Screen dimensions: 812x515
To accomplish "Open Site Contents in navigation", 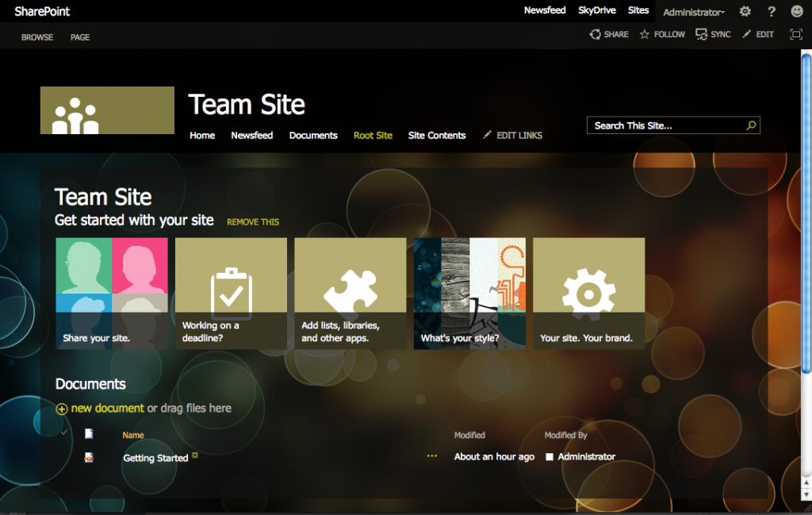I will [x=437, y=135].
